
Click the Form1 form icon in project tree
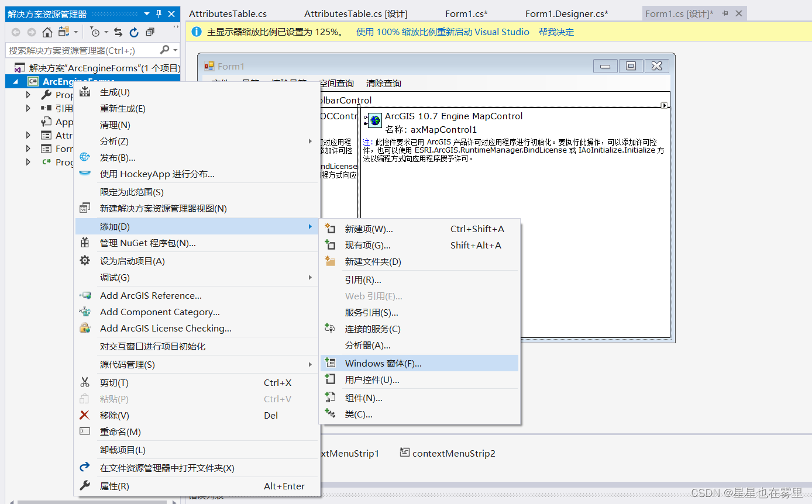click(x=46, y=149)
